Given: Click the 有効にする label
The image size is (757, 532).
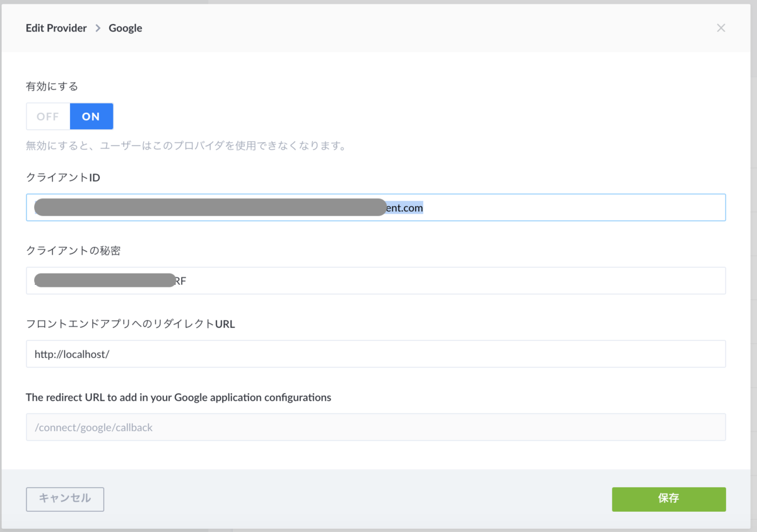Looking at the screenshot, I should tap(52, 86).
